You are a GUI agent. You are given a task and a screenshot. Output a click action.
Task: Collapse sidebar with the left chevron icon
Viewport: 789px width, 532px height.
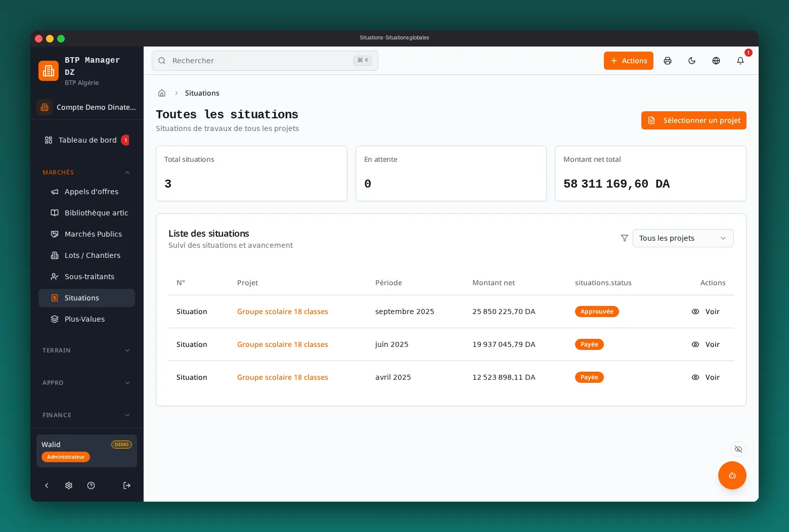(x=47, y=485)
